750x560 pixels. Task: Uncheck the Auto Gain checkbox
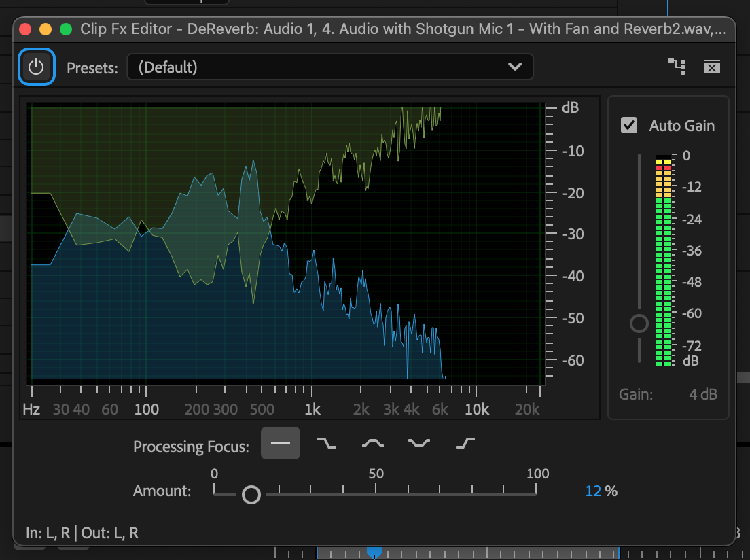click(x=629, y=126)
